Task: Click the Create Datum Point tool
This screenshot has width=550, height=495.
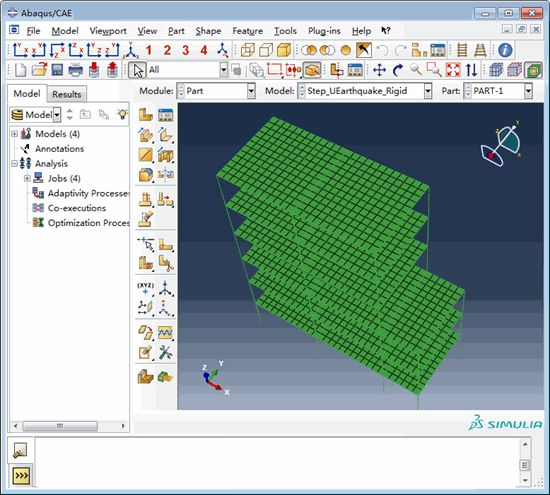Action: [x=146, y=288]
